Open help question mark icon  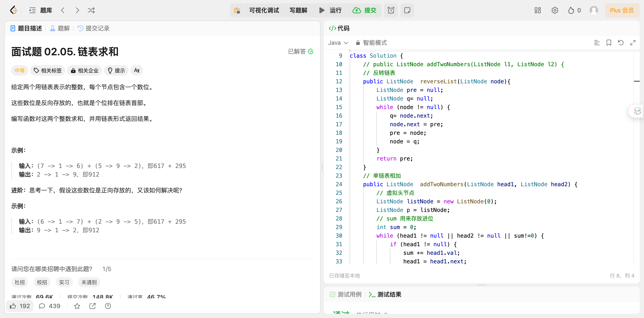(108, 306)
